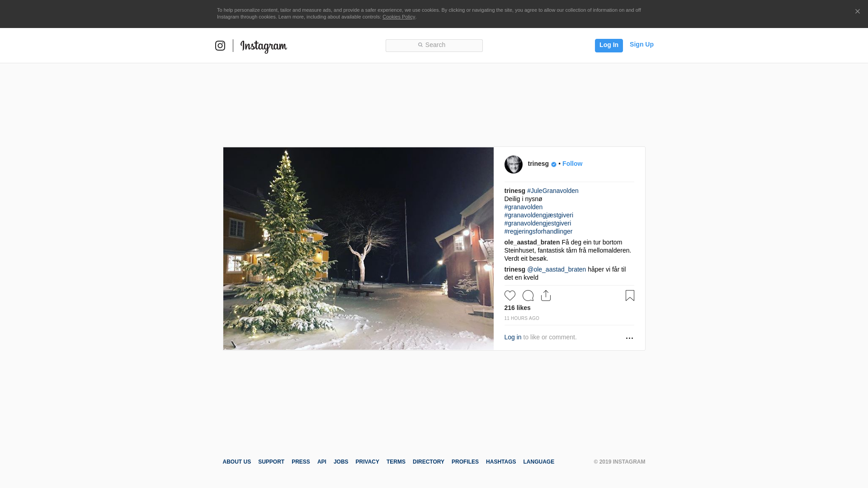
Task: Click the share post icon
Action: 546,296
